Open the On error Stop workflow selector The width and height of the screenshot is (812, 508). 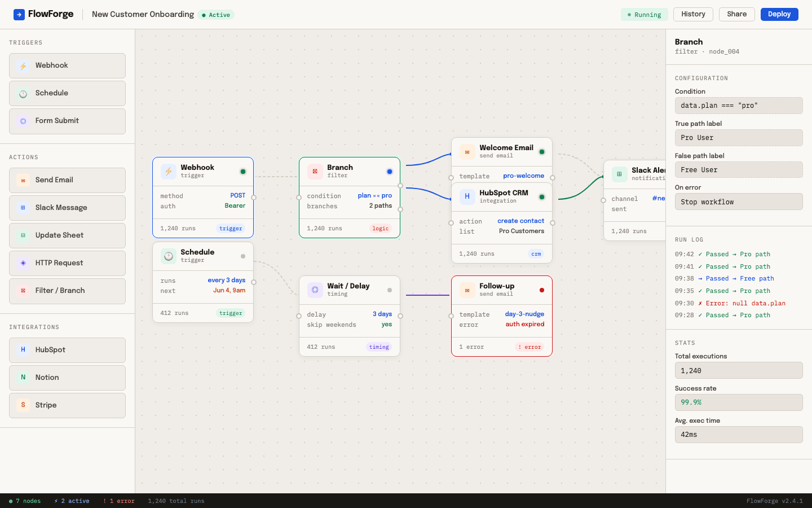click(x=739, y=202)
